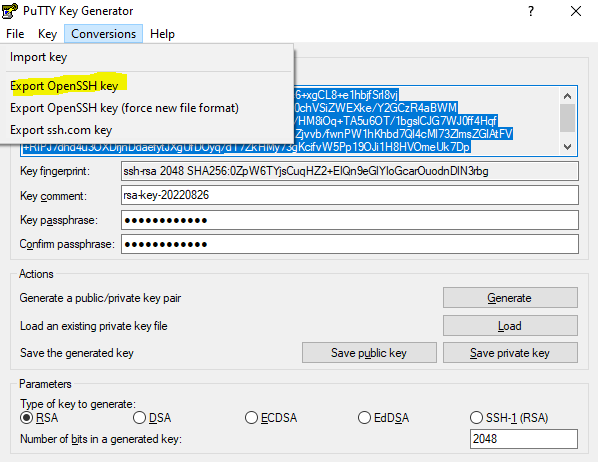Click Save public key button
The height and width of the screenshot is (462, 598).
(x=369, y=353)
